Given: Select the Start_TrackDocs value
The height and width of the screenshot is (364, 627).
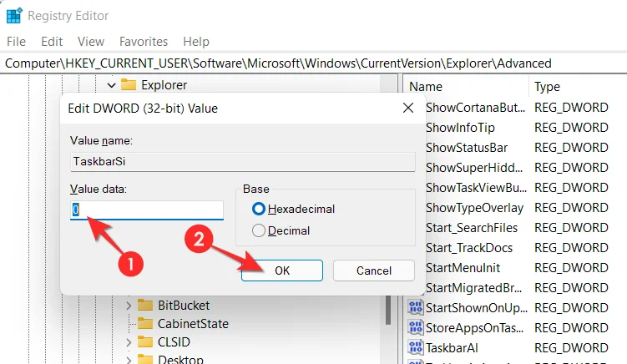Looking at the screenshot, I should point(469,248).
